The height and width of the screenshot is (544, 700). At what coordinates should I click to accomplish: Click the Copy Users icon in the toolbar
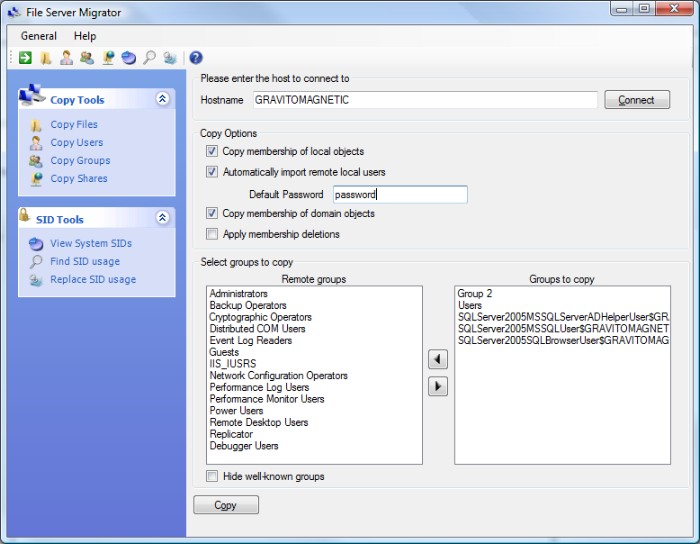[x=66, y=58]
